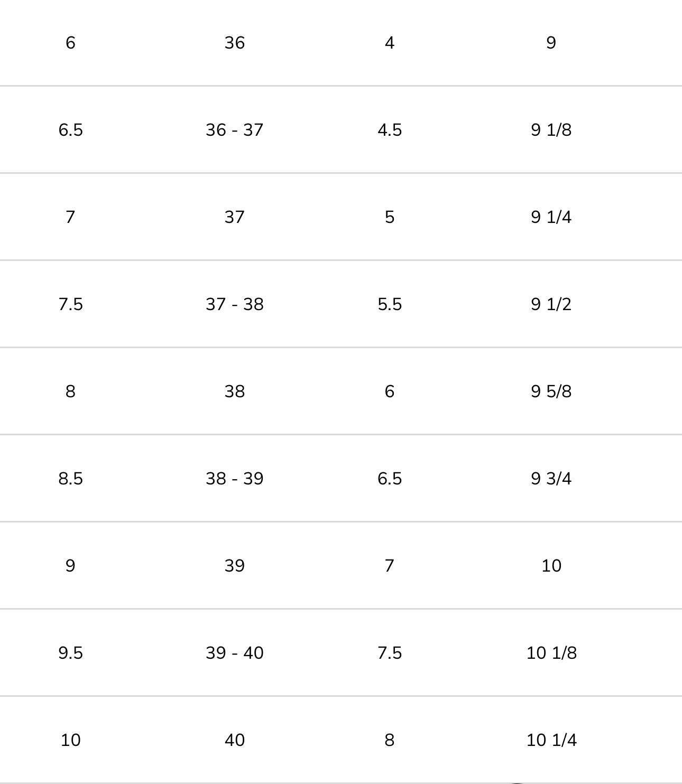Click the 9.5 size cell
Screen dimensions: 682x784
70,653
